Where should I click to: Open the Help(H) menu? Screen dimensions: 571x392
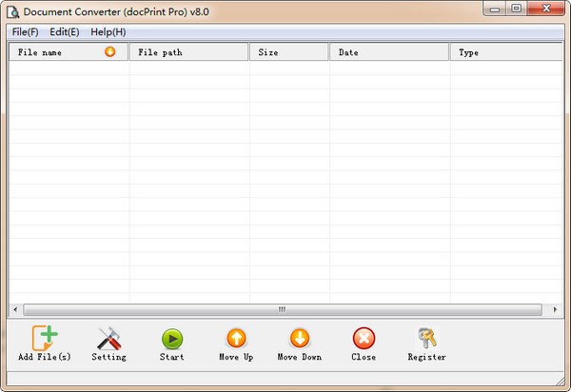click(108, 31)
